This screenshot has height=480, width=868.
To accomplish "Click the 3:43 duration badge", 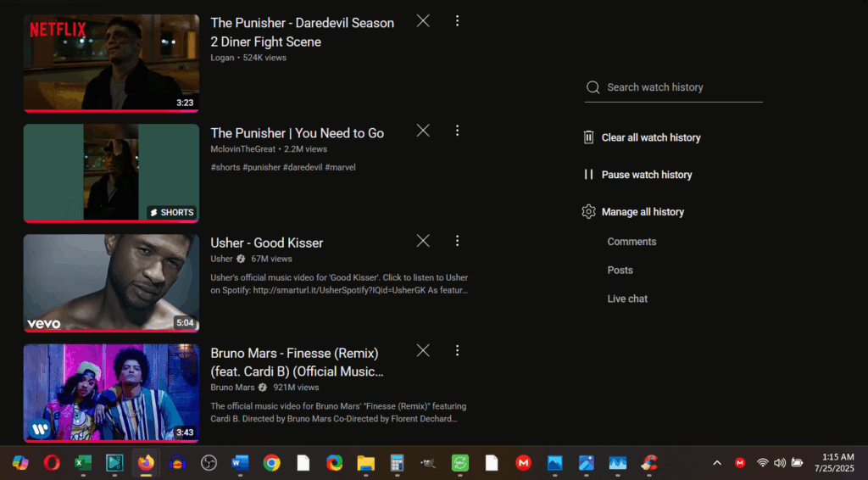I will coord(185,433).
